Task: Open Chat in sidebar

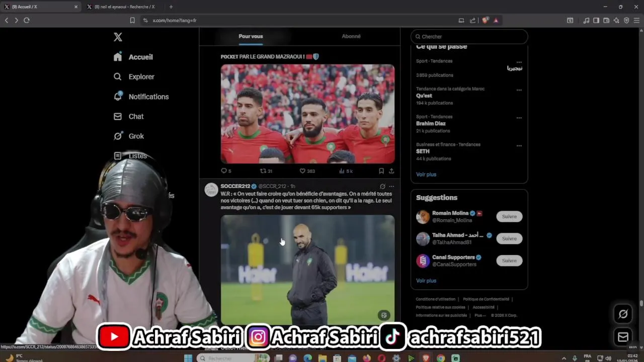Action: tap(129, 116)
